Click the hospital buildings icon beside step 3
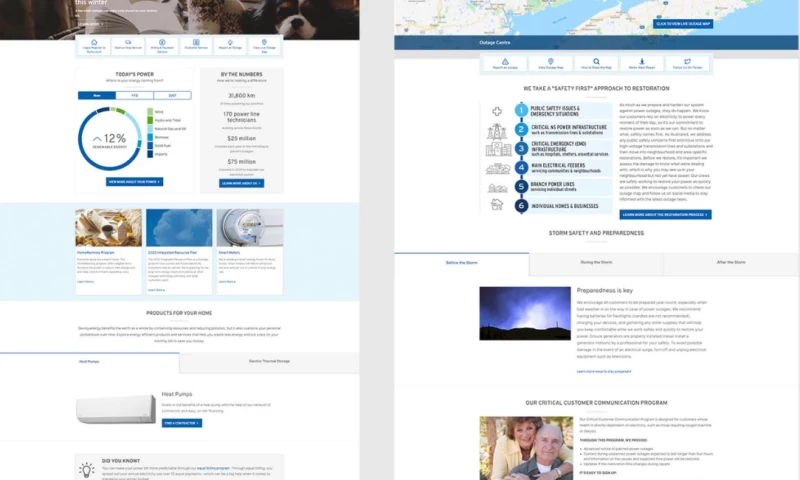The width and height of the screenshot is (800, 480). pos(498,149)
